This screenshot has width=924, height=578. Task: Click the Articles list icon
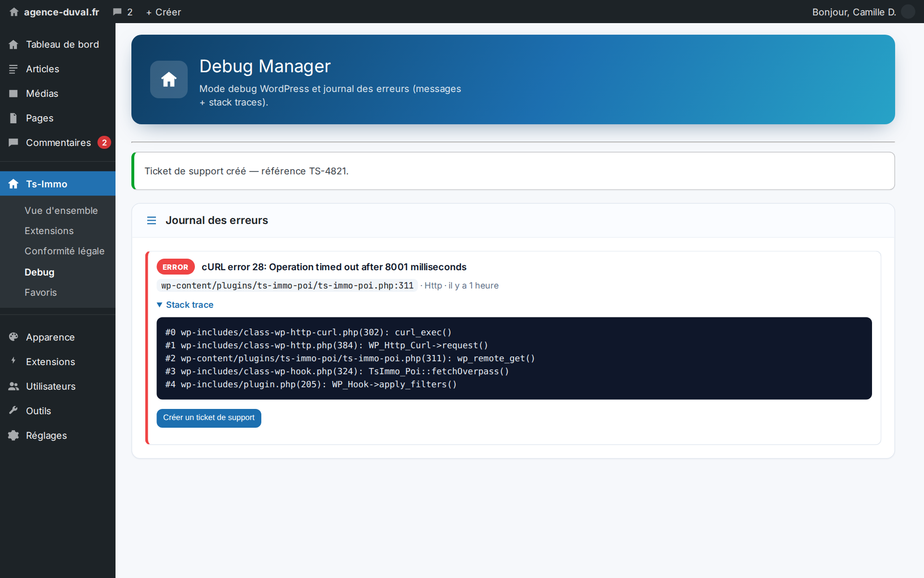tap(13, 69)
